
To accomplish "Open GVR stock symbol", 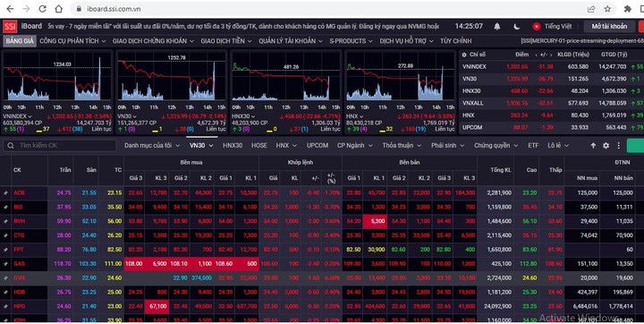I will (20, 278).
